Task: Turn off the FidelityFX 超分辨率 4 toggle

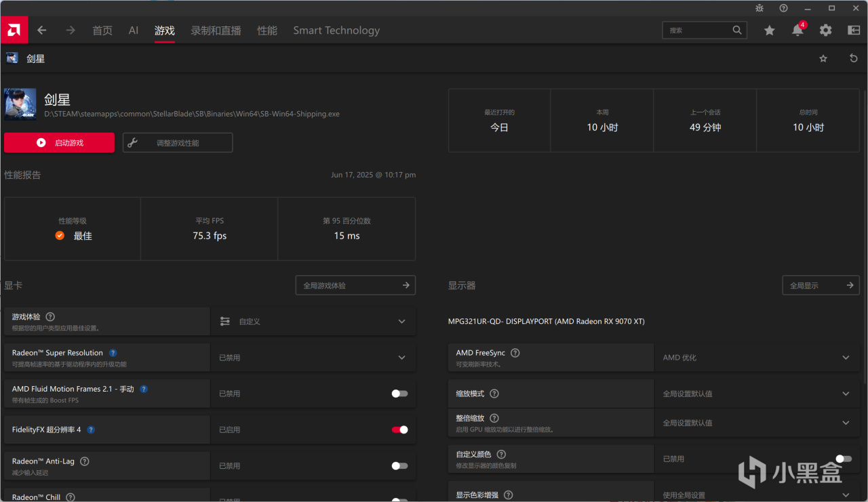Action: pyautogui.click(x=399, y=430)
